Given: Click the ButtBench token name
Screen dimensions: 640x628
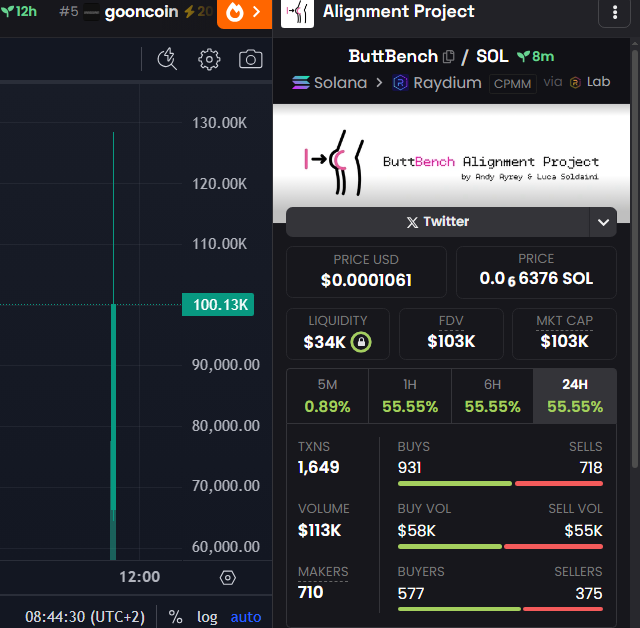Looking at the screenshot, I should (393, 56).
